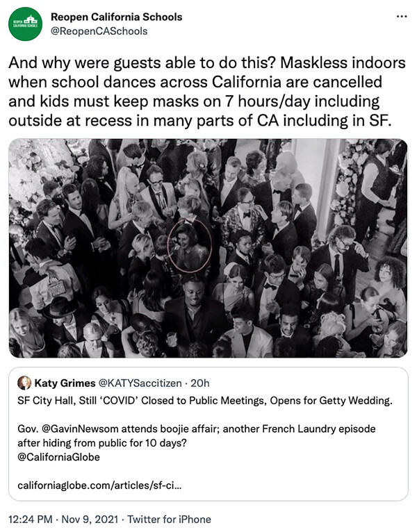
Task: Open the three-dot more options menu
Action: click(x=401, y=16)
